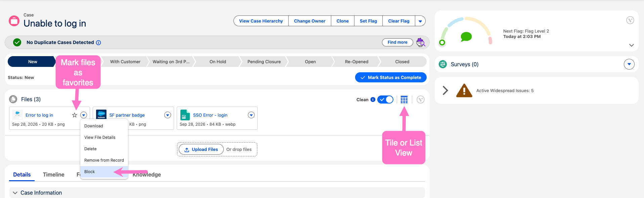
Task: Click the Clear Flag button
Action: 399,21
